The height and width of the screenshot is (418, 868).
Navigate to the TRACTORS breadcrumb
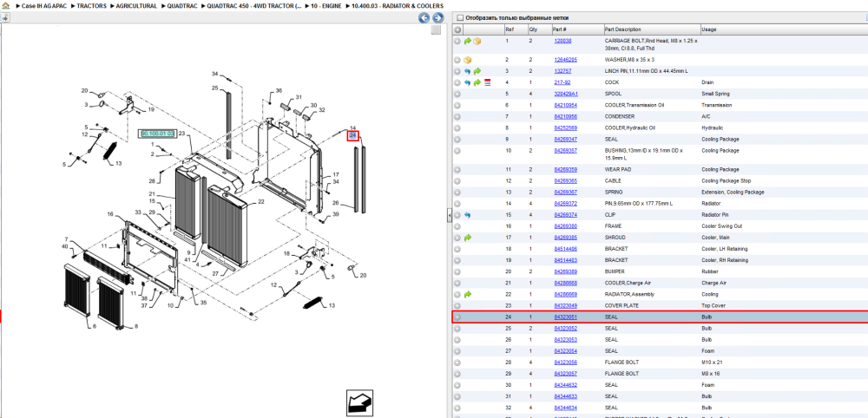[92, 5]
